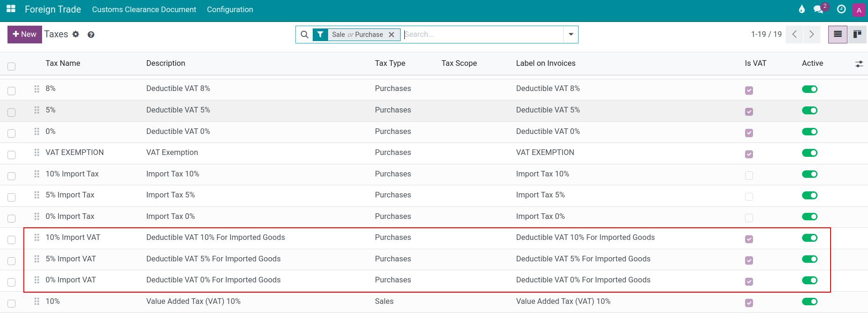This screenshot has width=868, height=316.
Task: Click 'Import Tax 5%' description cell
Action: pyautogui.click(x=171, y=195)
